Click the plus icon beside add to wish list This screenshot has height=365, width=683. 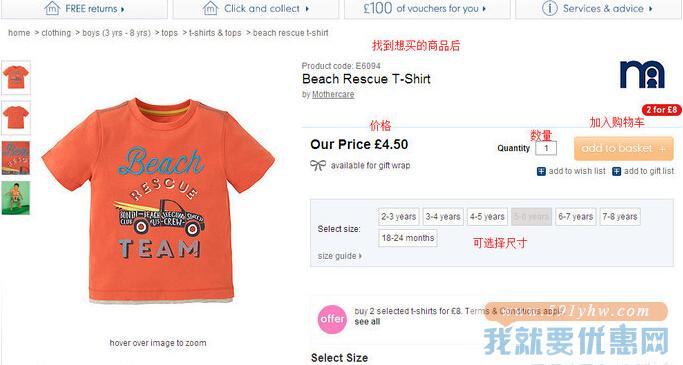pos(541,171)
